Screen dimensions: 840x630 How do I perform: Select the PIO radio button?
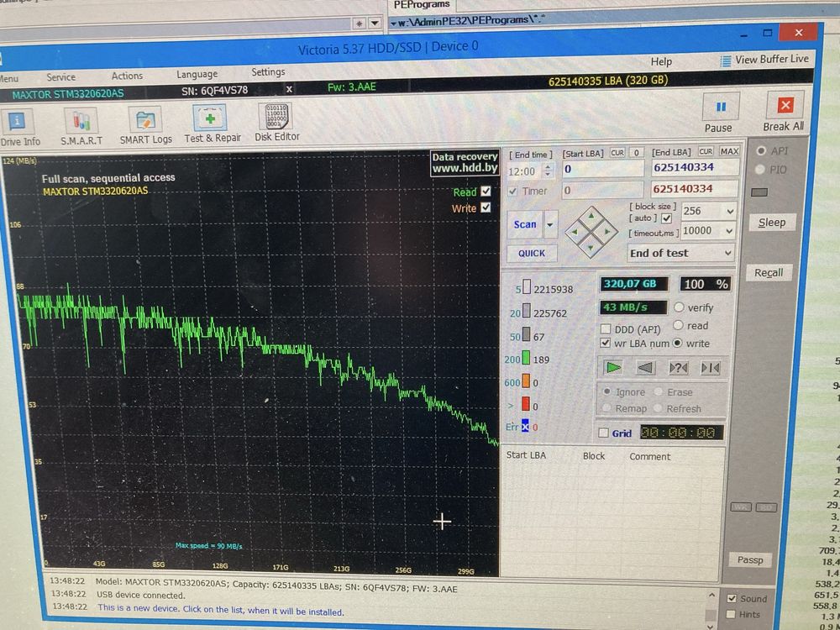[x=759, y=170]
